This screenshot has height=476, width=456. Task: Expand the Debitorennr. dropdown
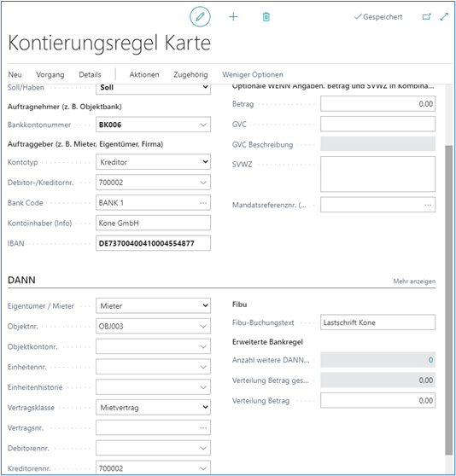pos(203,448)
